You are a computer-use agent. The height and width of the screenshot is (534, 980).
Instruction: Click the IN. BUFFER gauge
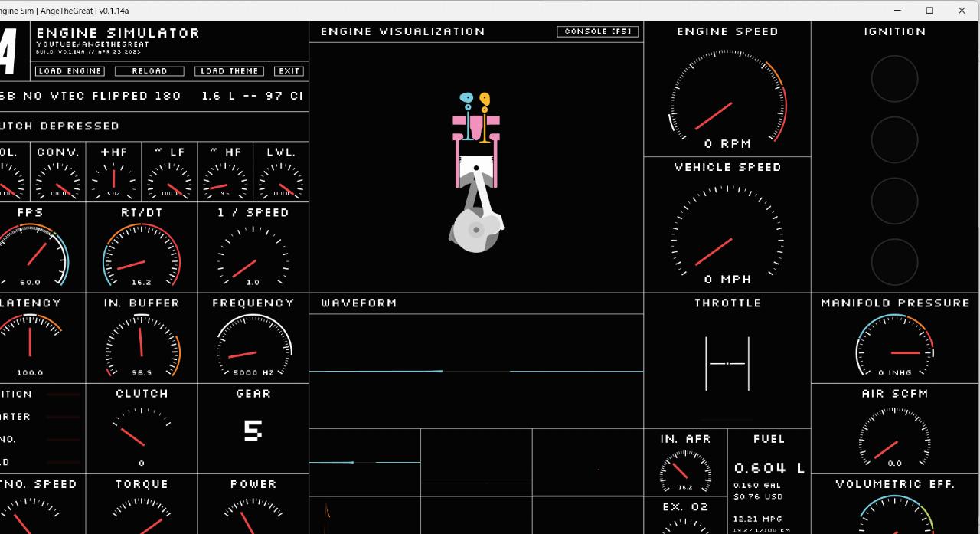pos(142,346)
